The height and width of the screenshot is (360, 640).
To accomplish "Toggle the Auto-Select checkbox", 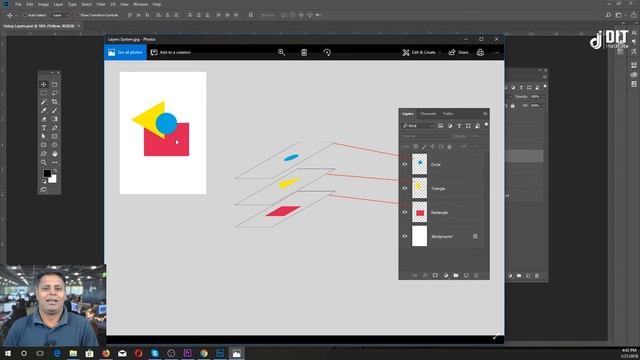I will (x=25, y=15).
